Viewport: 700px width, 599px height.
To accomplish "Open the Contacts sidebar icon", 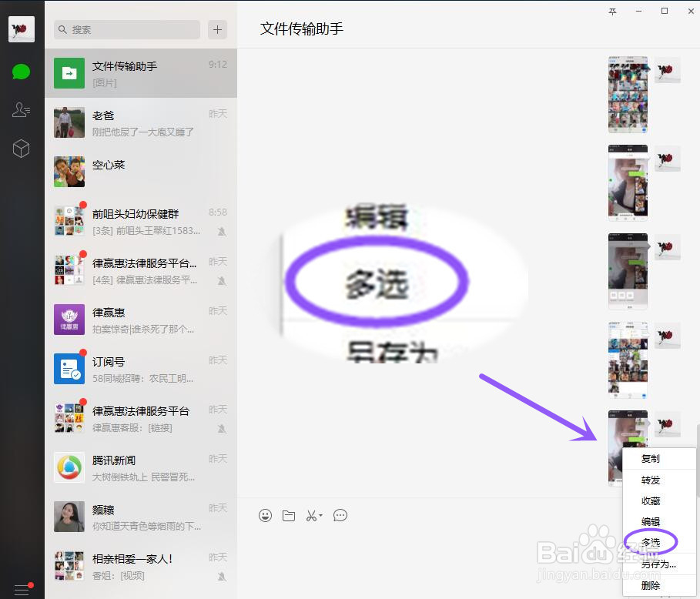I will [21, 110].
